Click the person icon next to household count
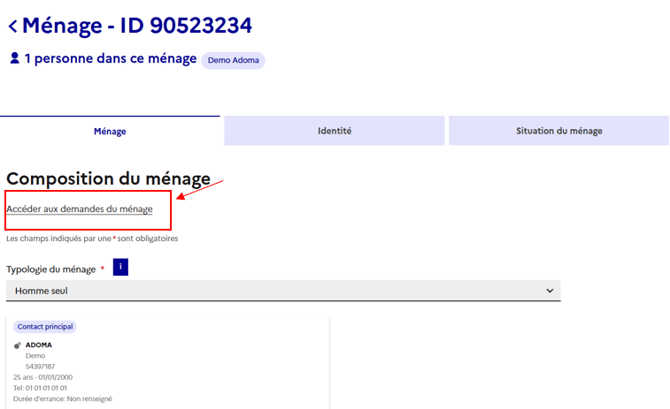The width and height of the screenshot is (670, 409). [14, 59]
